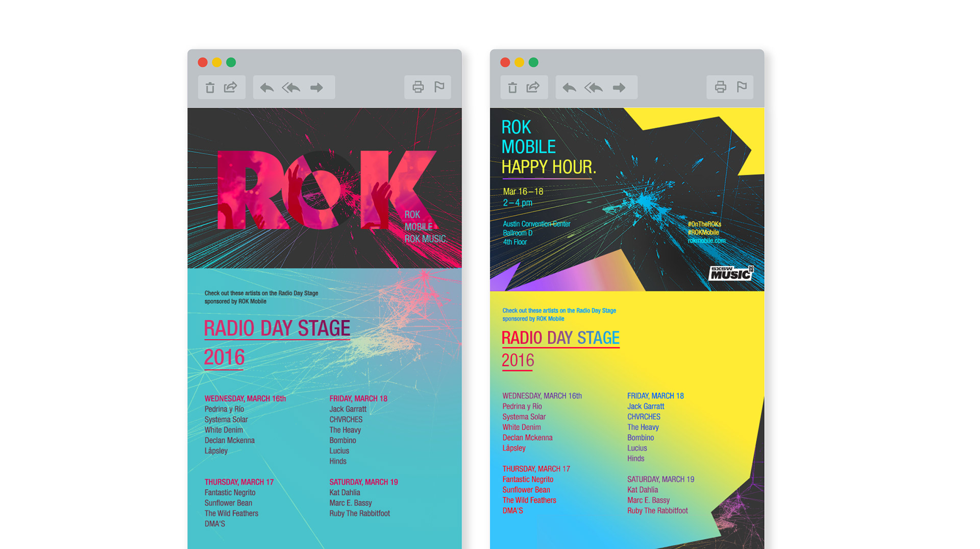Click '2016' under heading in right email
The height and width of the screenshot is (549, 980).
point(518,361)
